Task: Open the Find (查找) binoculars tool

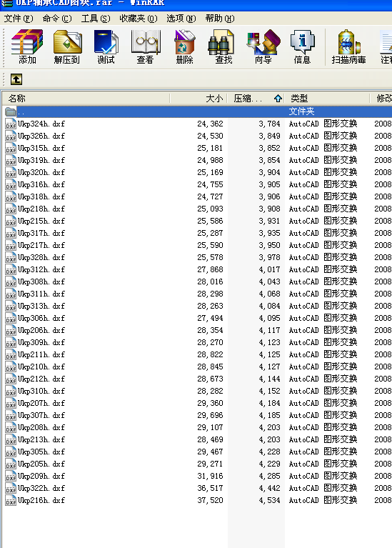Action: tap(223, 47)
